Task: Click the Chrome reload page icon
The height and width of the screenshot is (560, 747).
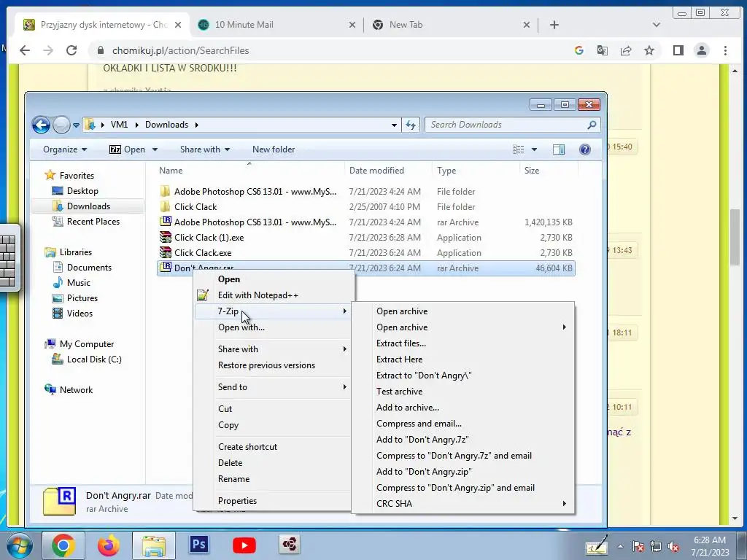Action: click(71, 50)
